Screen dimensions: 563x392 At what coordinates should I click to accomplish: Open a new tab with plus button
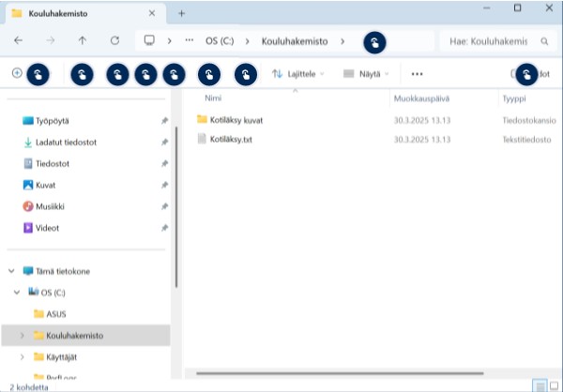[x=182, y=13]
